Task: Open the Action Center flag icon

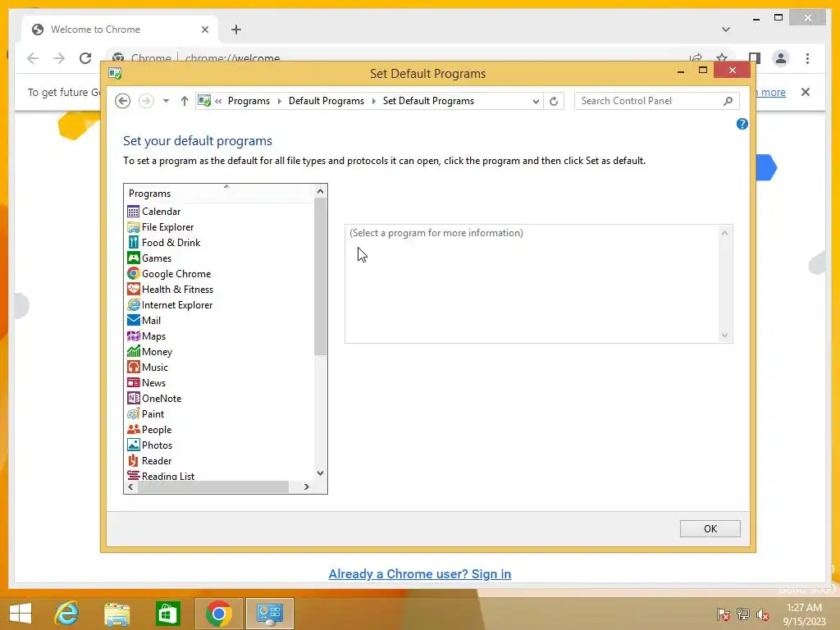Action: (x=723, y=614)
